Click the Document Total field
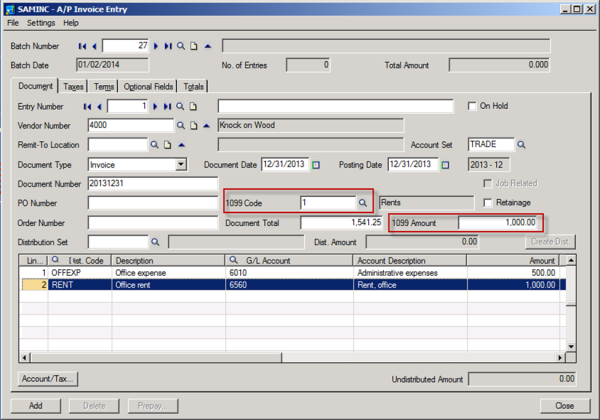 click(x=341, y=223)
